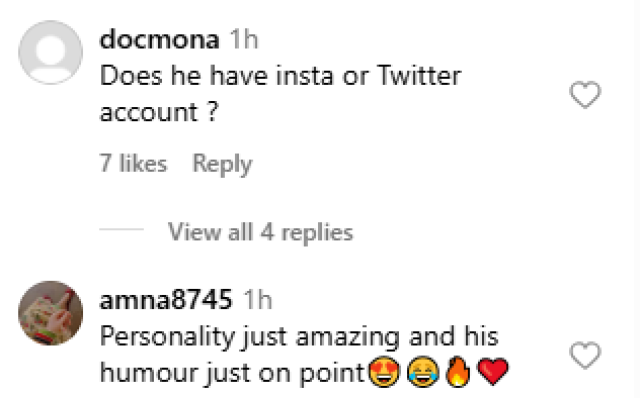Like amna8745's comment with the heart icon
Screen dimensions: 640x398
tap(585, 356)
